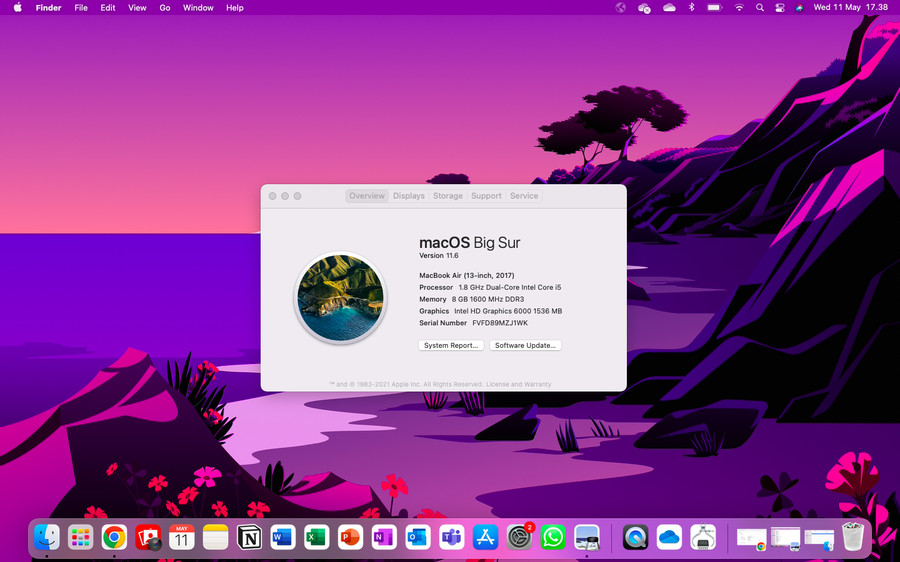Open Control Center in menu bar

tap(779, 7)
